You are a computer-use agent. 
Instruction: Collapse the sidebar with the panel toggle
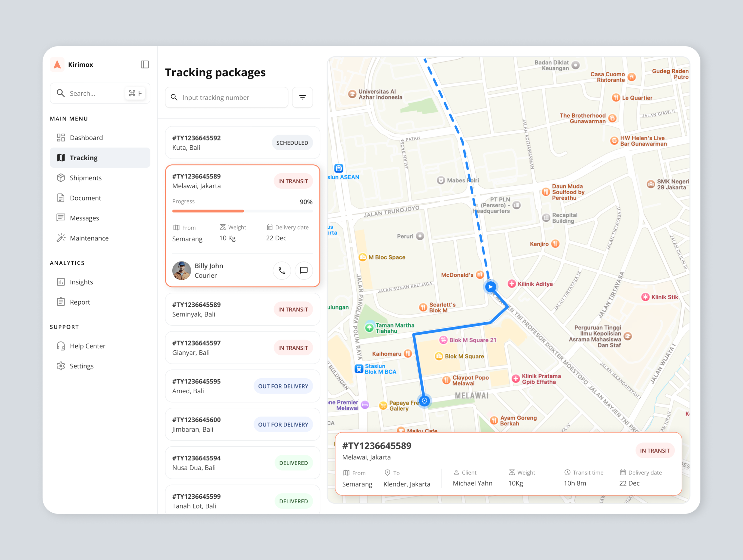tap(145, 65)
